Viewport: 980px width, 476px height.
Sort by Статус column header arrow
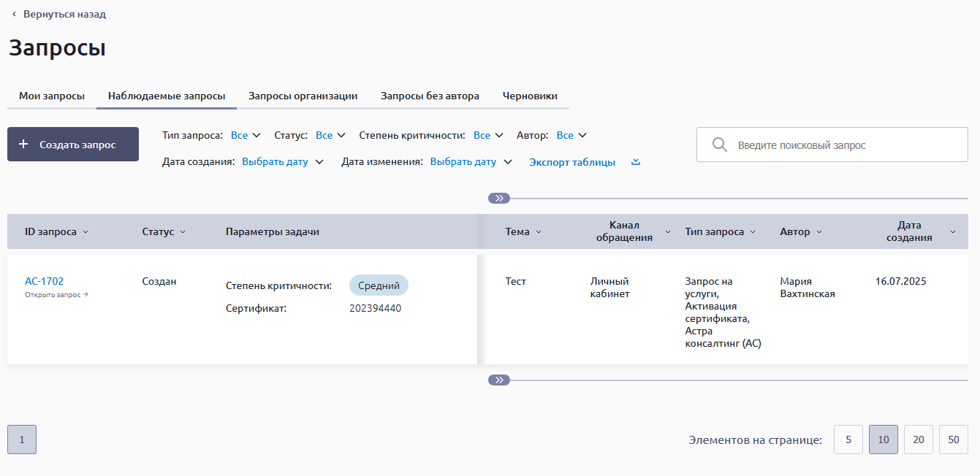[x=183, y=232]
